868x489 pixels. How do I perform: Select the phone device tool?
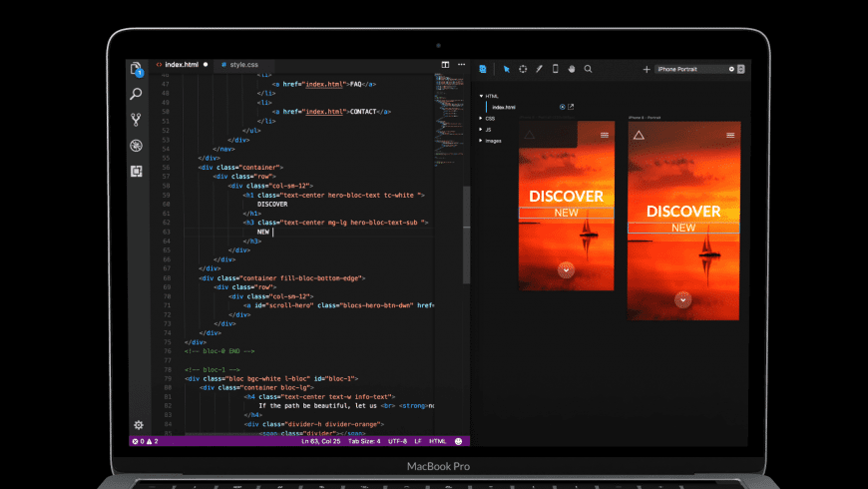(556, 69)
